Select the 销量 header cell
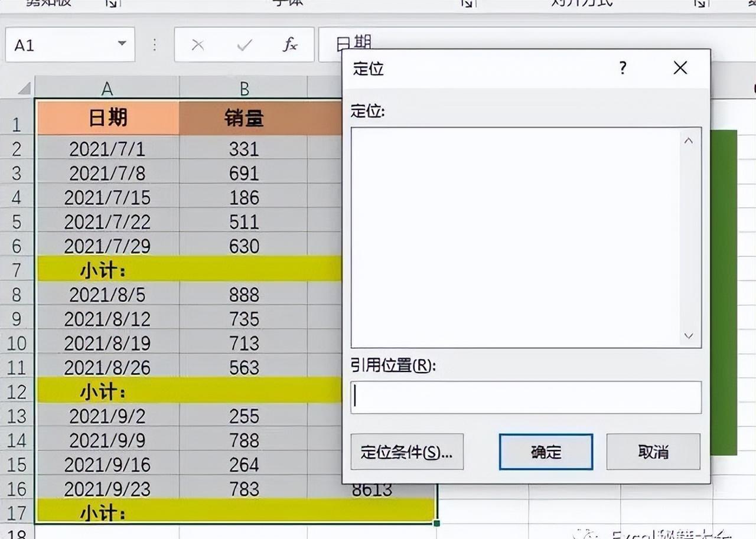This screenshot has width=756, height=539. pyautogui.click(x=244, y=118)
